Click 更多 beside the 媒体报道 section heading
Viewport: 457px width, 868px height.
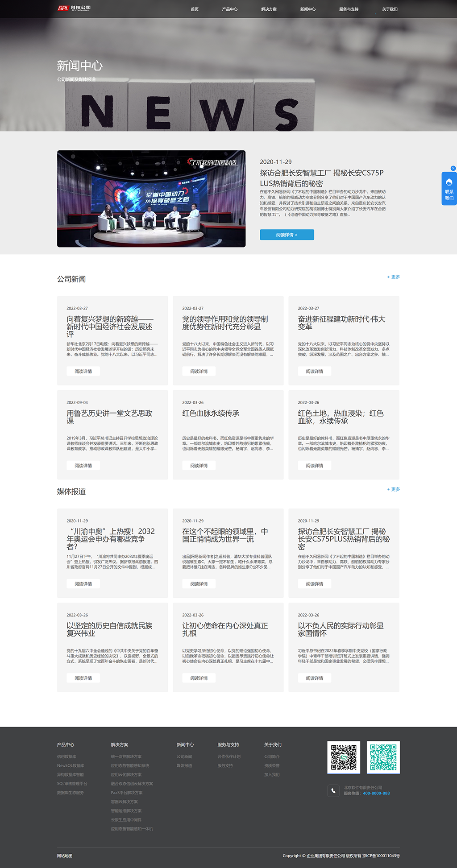click(393, 489)
